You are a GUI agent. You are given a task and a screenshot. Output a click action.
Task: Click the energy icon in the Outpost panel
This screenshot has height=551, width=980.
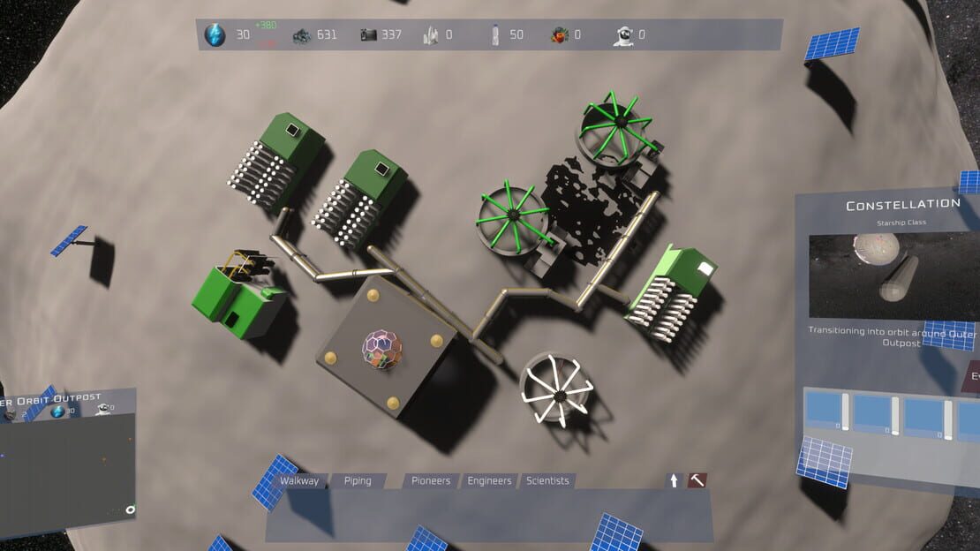coord(57,411)
